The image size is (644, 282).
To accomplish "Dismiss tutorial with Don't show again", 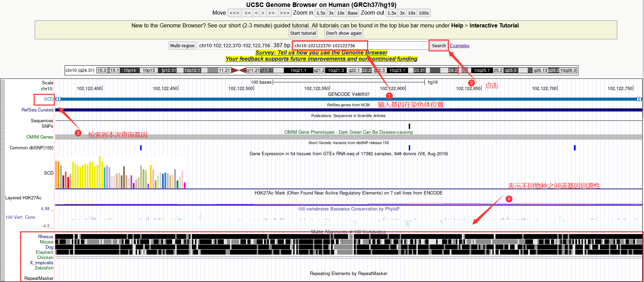I will click(344, 33).
